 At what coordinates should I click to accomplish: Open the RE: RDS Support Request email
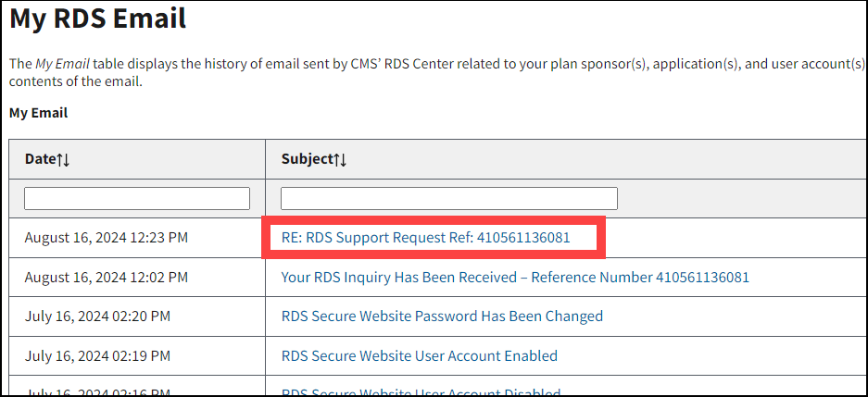425,238
